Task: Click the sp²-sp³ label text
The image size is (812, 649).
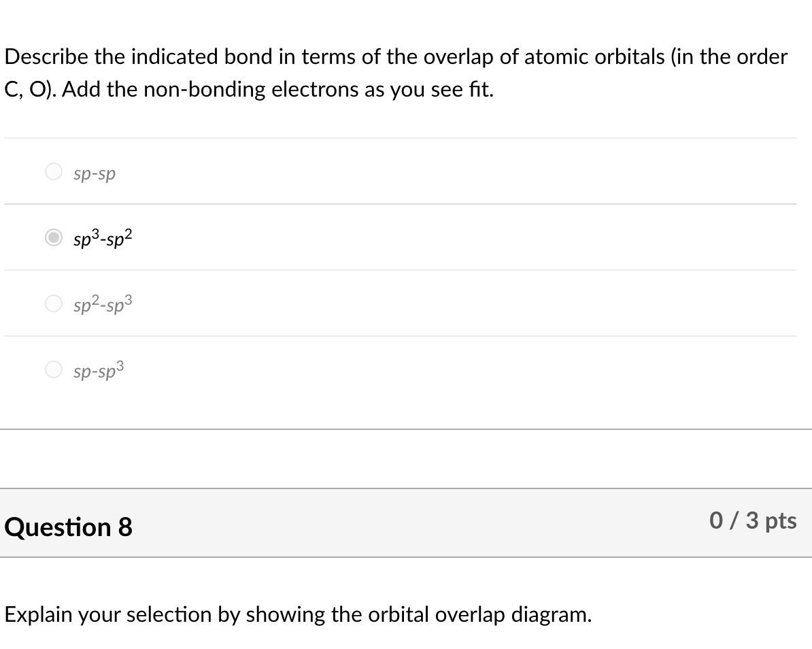Action: [x=101, y=303]
